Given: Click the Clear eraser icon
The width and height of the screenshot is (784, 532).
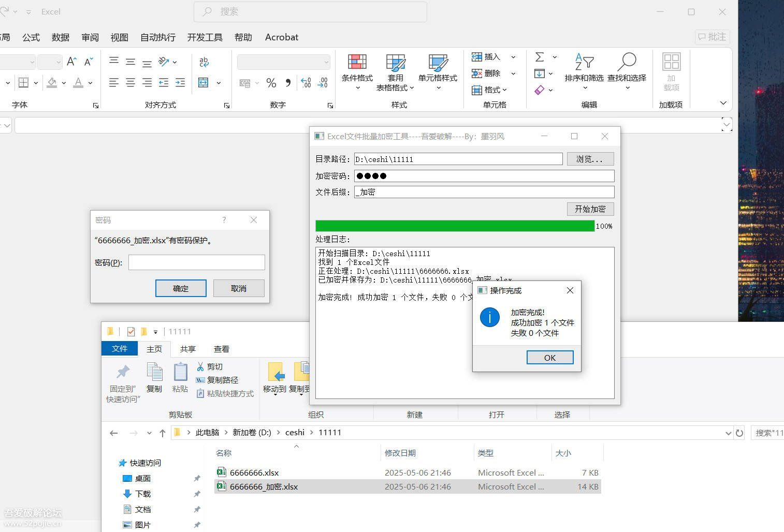Looking at the screenshot, I should coord(540,90).
